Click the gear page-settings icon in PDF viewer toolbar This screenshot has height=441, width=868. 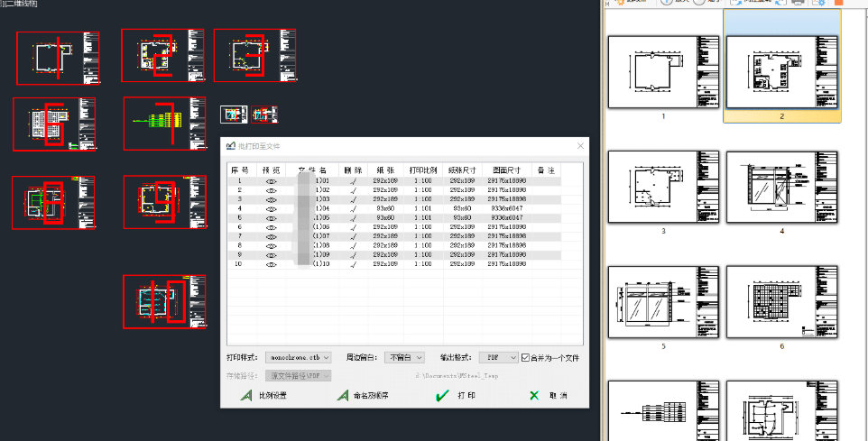tap(818, 2)
